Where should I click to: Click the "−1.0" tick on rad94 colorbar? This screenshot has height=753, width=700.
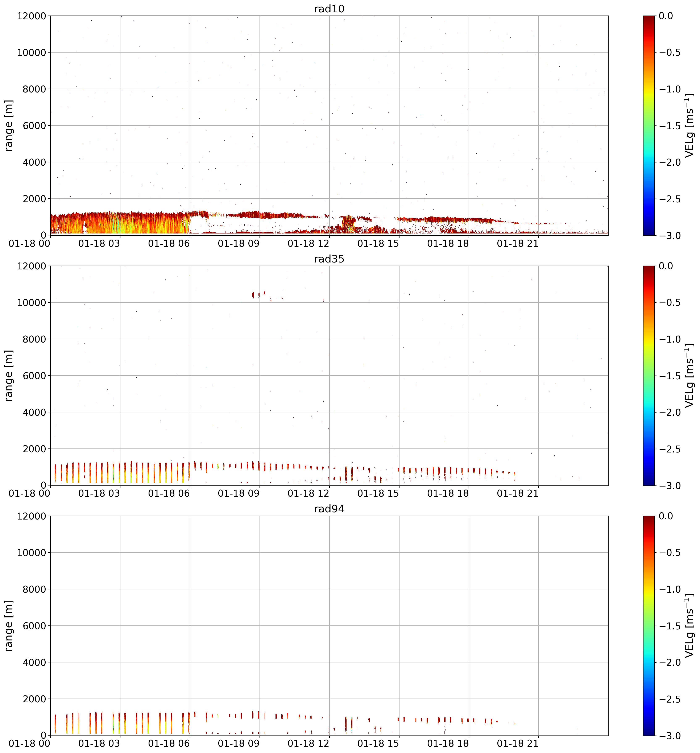click(670, 589)
